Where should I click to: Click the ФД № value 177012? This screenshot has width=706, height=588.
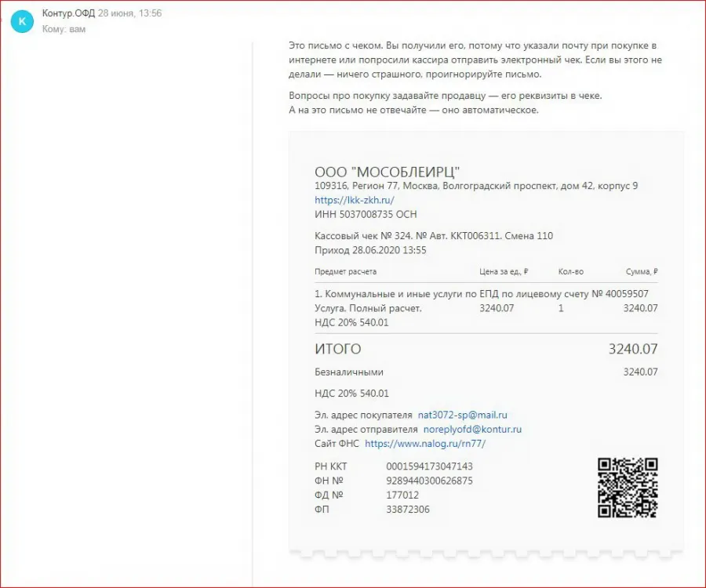[x=402, y=495]
